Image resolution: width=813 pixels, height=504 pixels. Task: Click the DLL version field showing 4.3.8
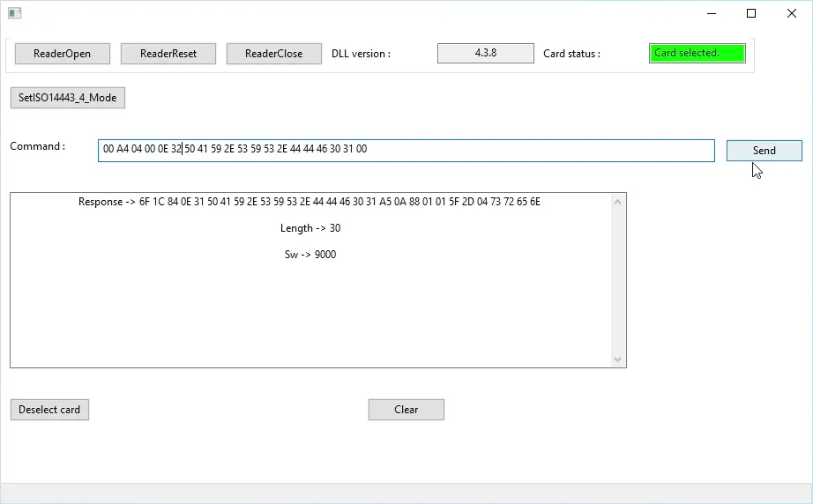[x=485, y=53]
